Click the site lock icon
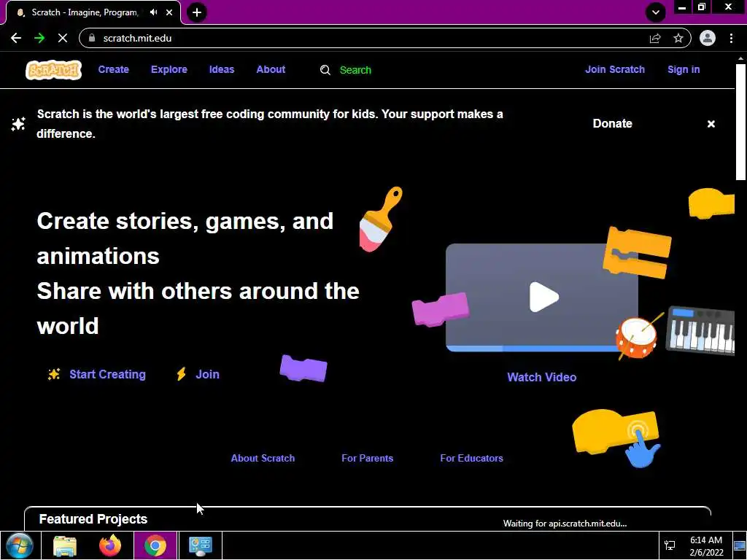 [x=93, y=38]
